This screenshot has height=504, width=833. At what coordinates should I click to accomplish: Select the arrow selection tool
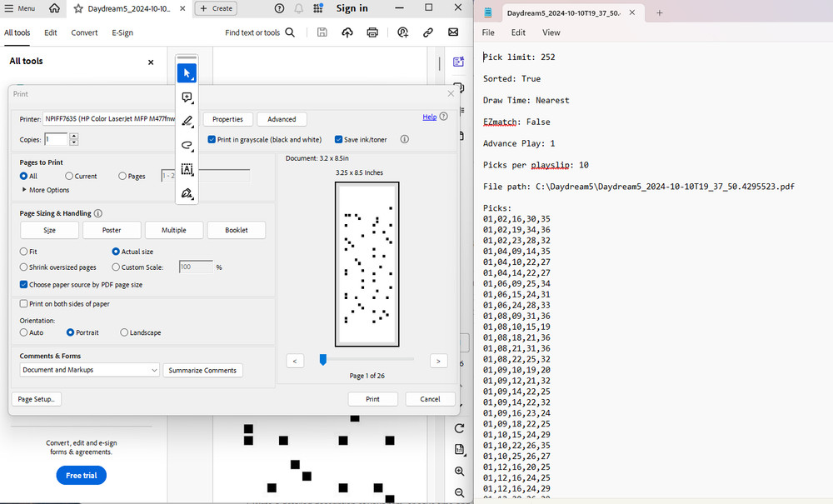187,73
